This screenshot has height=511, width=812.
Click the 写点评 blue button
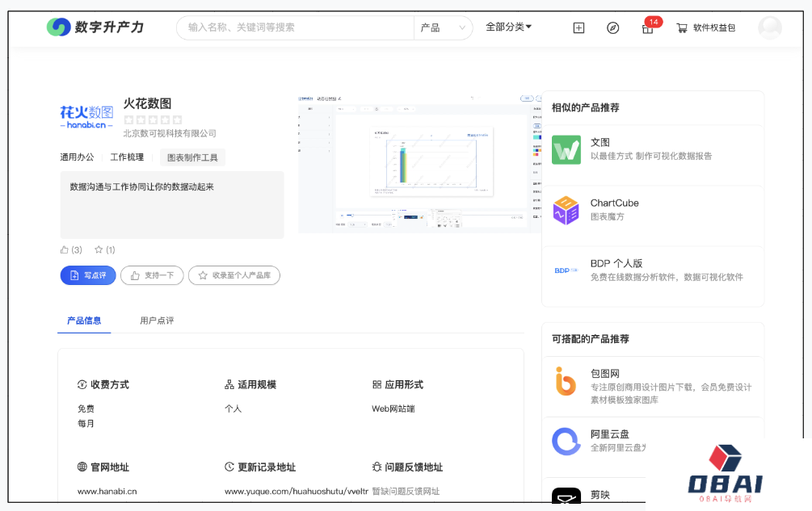tap(88, 275)
